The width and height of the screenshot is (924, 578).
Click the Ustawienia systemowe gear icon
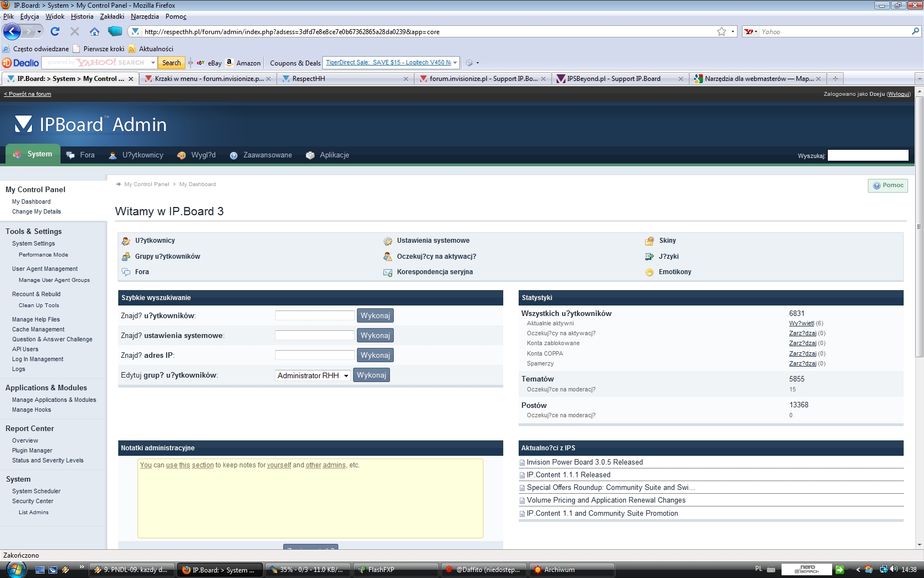pos(388,241)
